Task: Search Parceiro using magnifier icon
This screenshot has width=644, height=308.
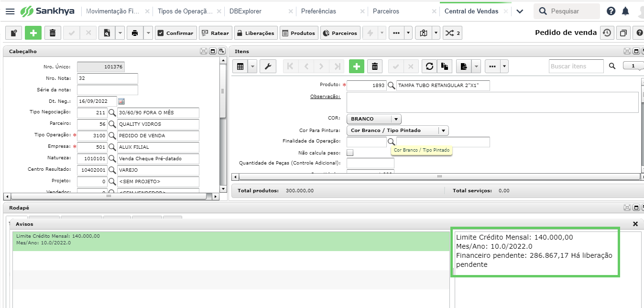Action: pos(112,124)
